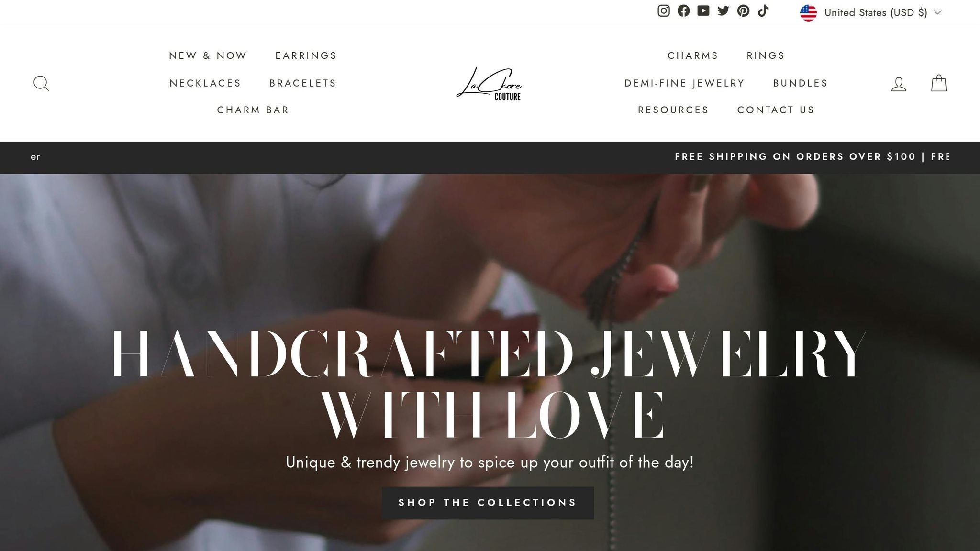The image size is (980, 551).
Task: Open the Instagram social link
Action: 663,11
